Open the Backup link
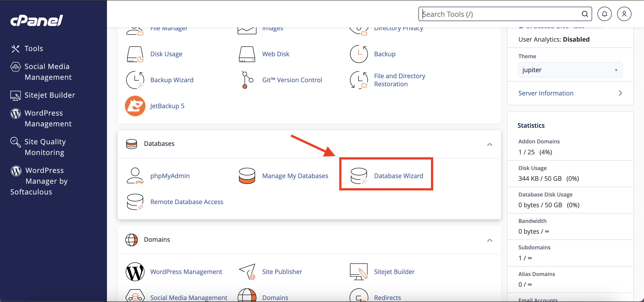This screenshot has height=302, width=644. [385, 54]
